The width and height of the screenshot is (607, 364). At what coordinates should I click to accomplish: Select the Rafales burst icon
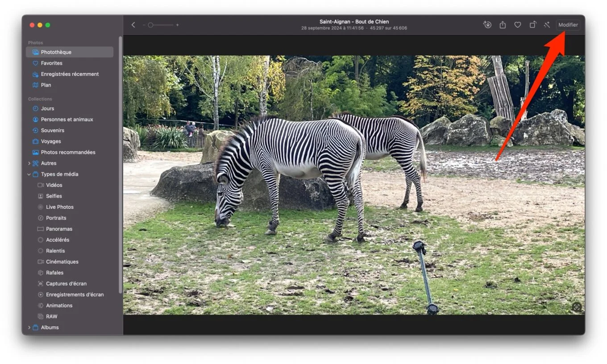click(41, 273)
